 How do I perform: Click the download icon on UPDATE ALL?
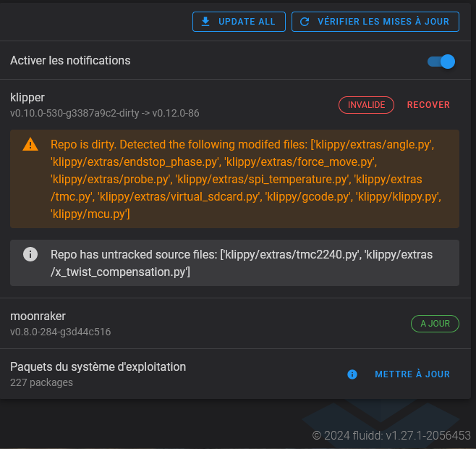point(205,22)
